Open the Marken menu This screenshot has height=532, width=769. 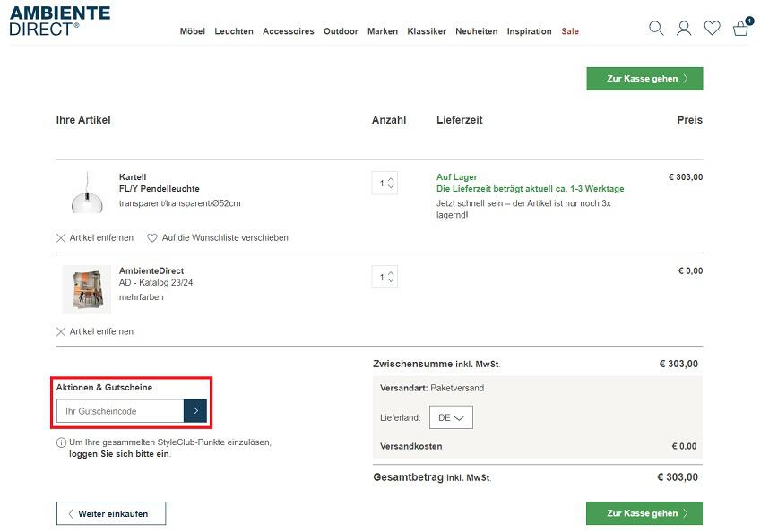coord(383,31)
